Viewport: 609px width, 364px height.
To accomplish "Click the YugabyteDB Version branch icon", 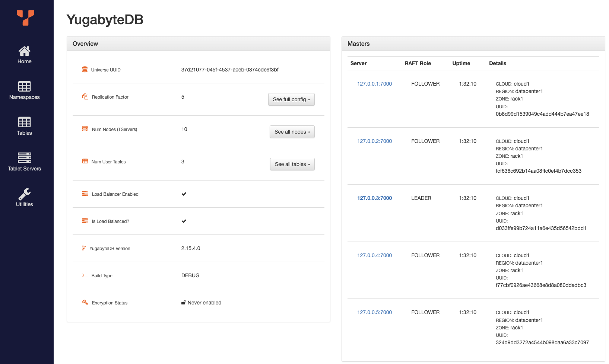I will pyautogui.click(x=84, y=248).
